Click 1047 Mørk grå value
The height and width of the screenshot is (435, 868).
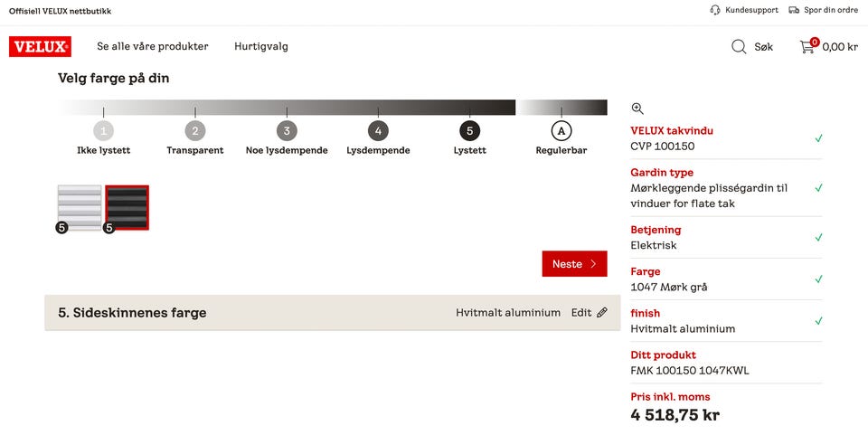[669, 288]
